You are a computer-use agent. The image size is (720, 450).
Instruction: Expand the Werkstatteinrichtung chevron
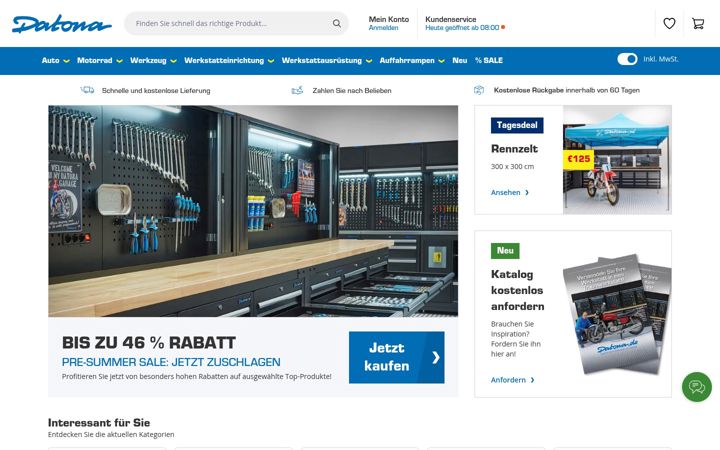[271, 61]
